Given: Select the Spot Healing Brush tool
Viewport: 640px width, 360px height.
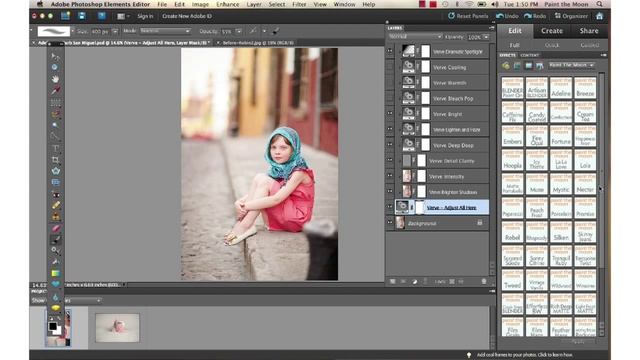Looking at the screenshot, I should 55,205.
